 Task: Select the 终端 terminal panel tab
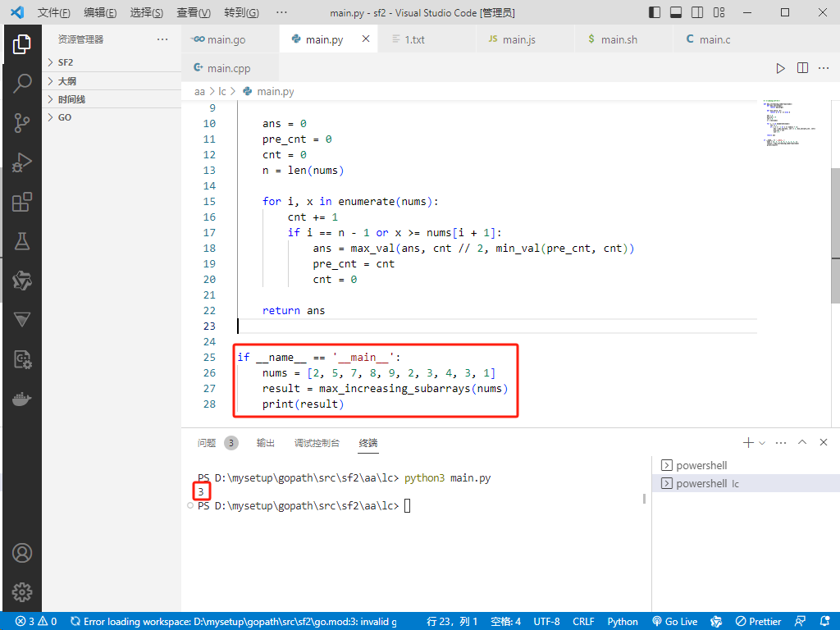(x=368, y=442)
